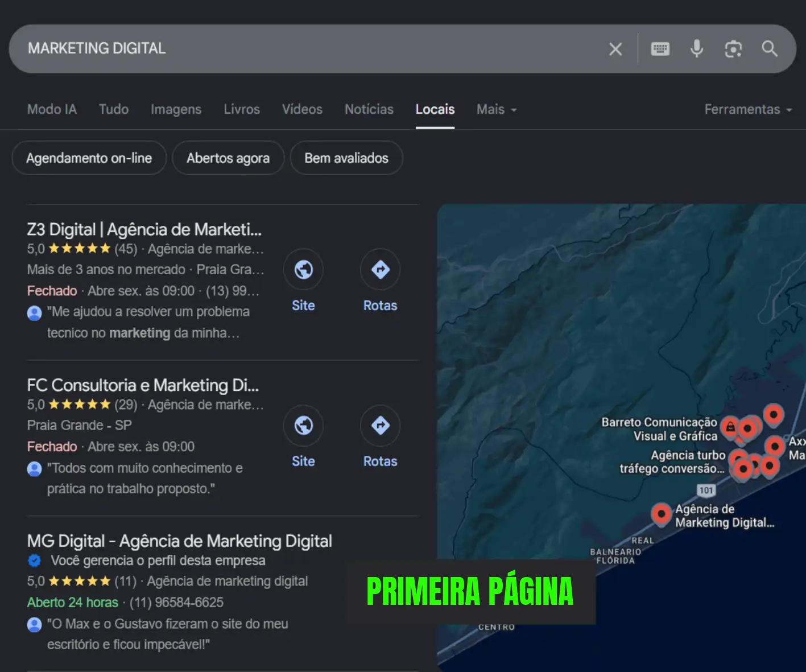Clear the search box with the X icon

tap(615, 49)
